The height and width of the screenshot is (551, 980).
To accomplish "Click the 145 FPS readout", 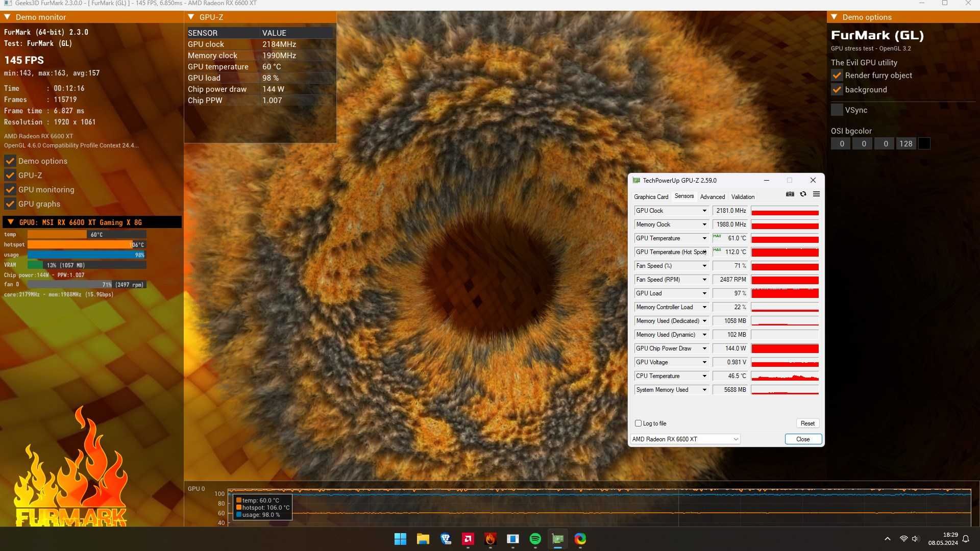I will 24,60.
